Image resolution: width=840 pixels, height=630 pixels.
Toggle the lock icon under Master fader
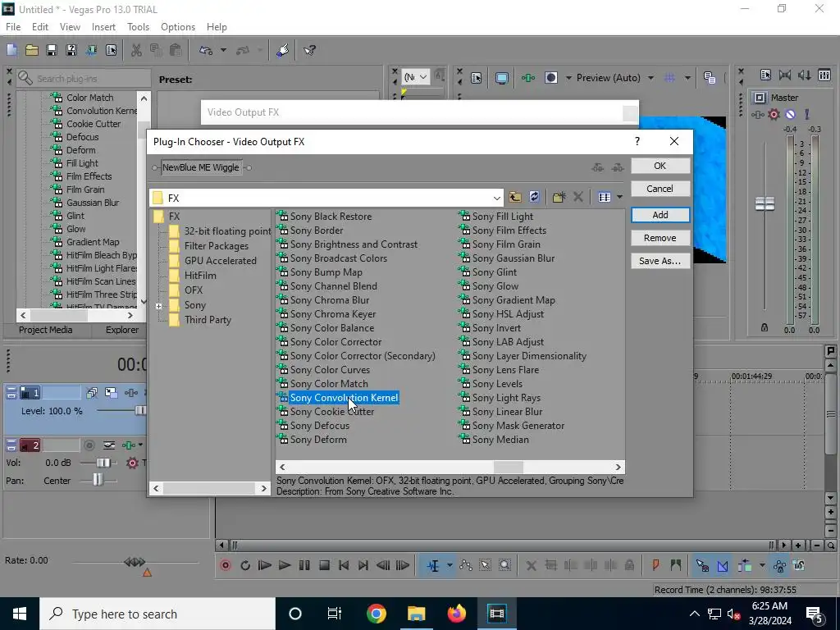(765, 327)
